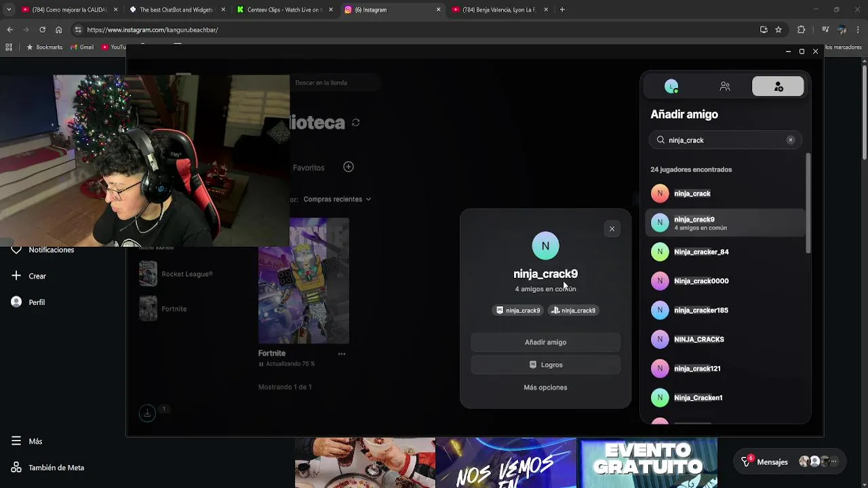Open the Instagram Perfil avatar icon
This screenshot has height=488, width=868.
click(x=16, y=302)
